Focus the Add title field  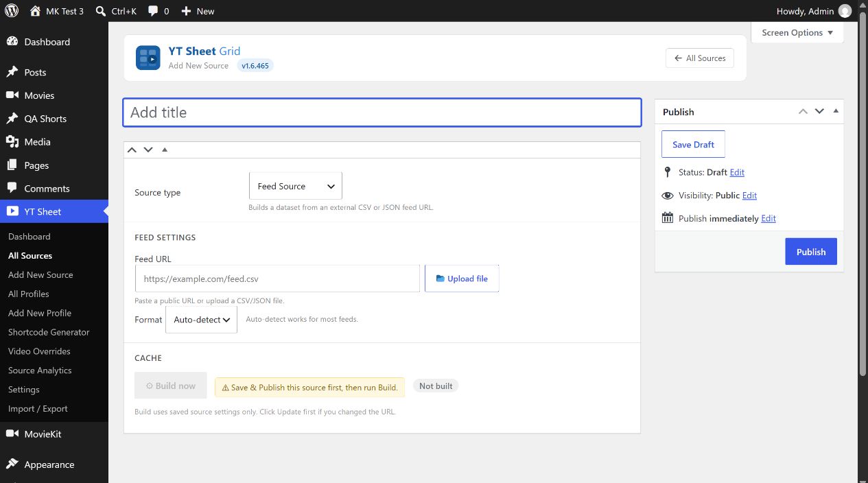tap(382, 113)
